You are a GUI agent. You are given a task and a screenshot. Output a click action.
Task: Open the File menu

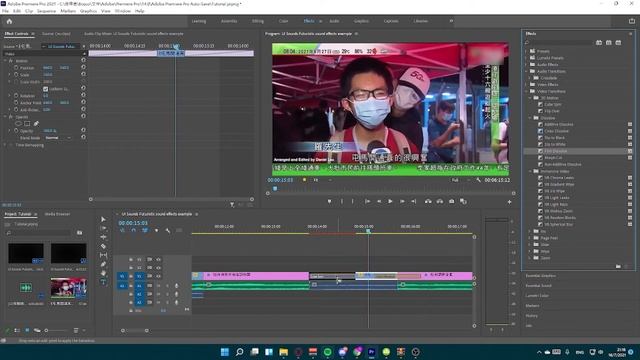(x=5, y=11)
